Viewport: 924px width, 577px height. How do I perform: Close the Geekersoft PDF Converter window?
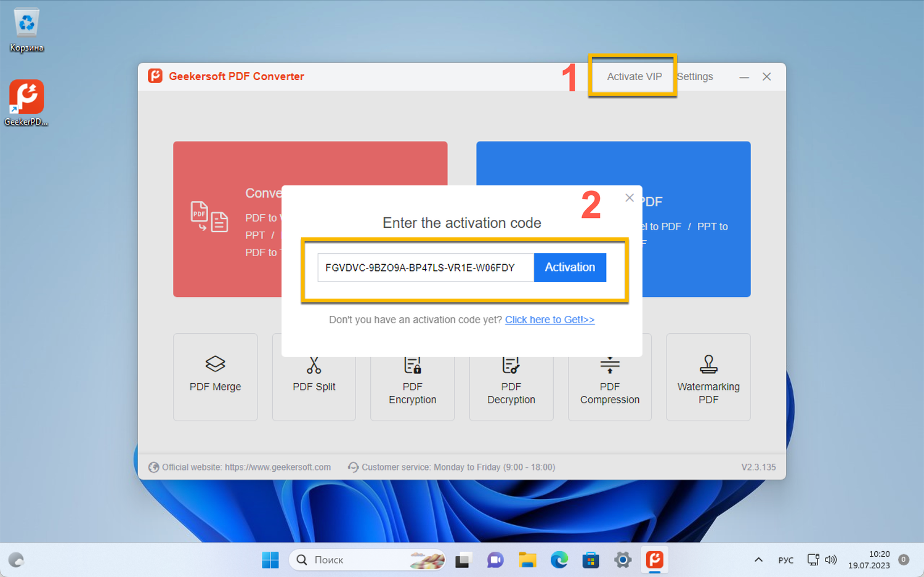[x=767, y=76]
